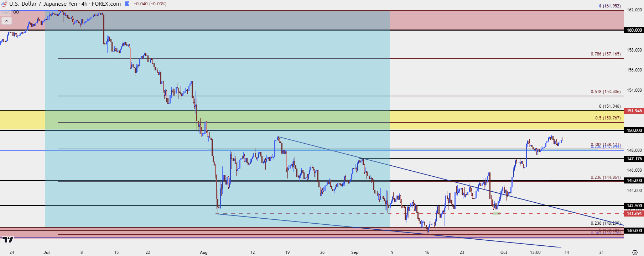644x256 pixels.
Task: Click the blue flag marker icon
Action: 127,4
